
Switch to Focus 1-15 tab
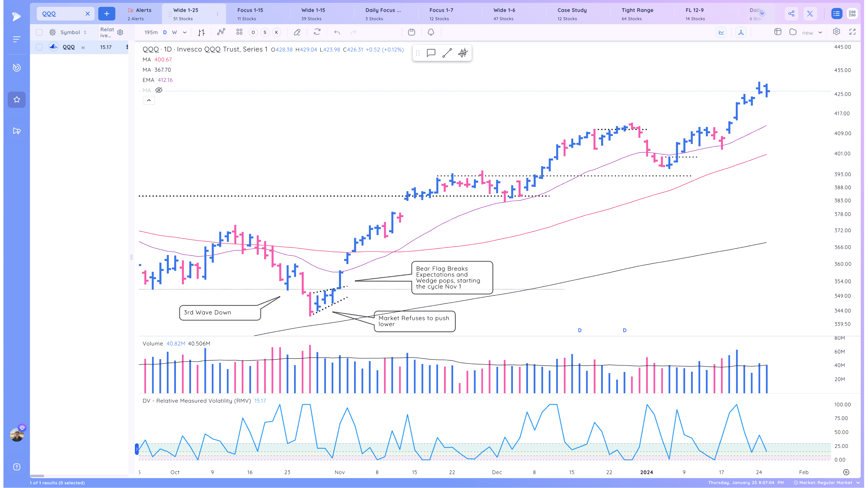click(x=250, y=14)
